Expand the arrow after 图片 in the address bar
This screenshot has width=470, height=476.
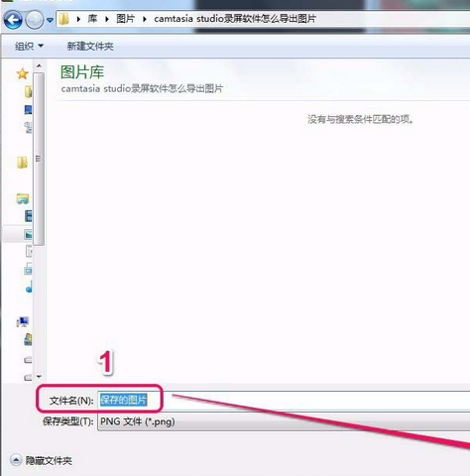(145, 19)
